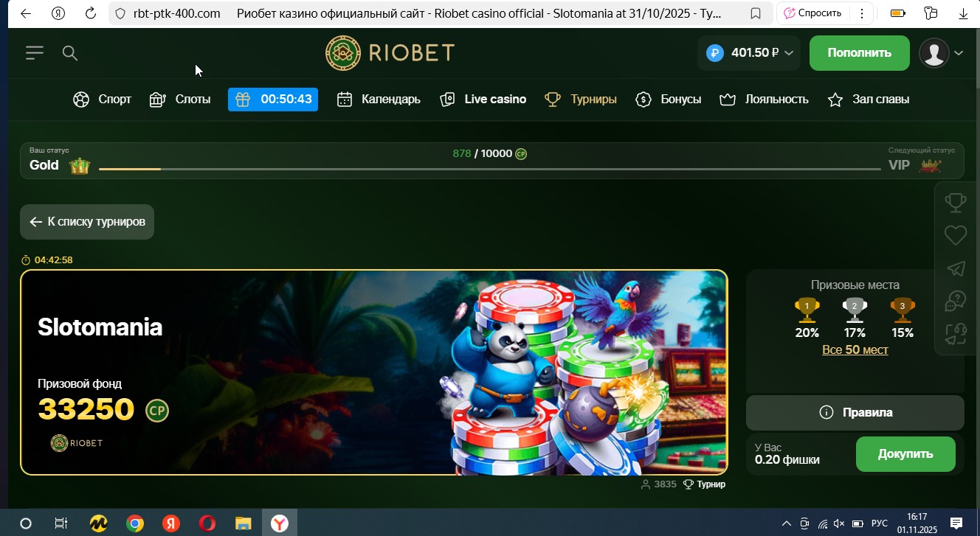Click the Slotomania tournament banner

tap(373, 372)
